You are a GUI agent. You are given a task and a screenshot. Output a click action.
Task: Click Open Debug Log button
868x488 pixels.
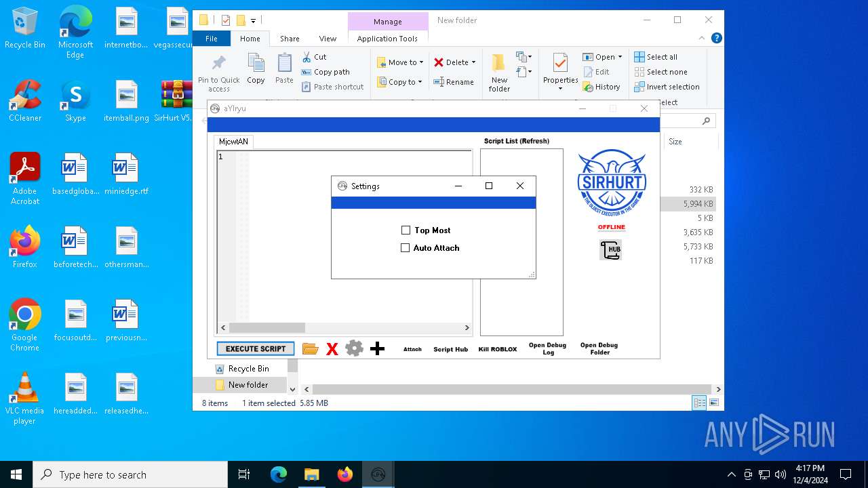pos(548,348)
